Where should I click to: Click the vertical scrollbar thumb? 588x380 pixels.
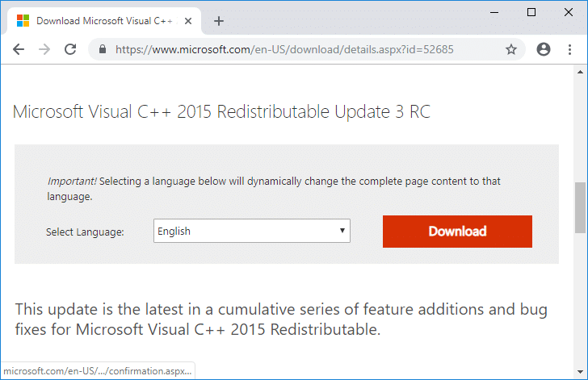coord(580,206)
